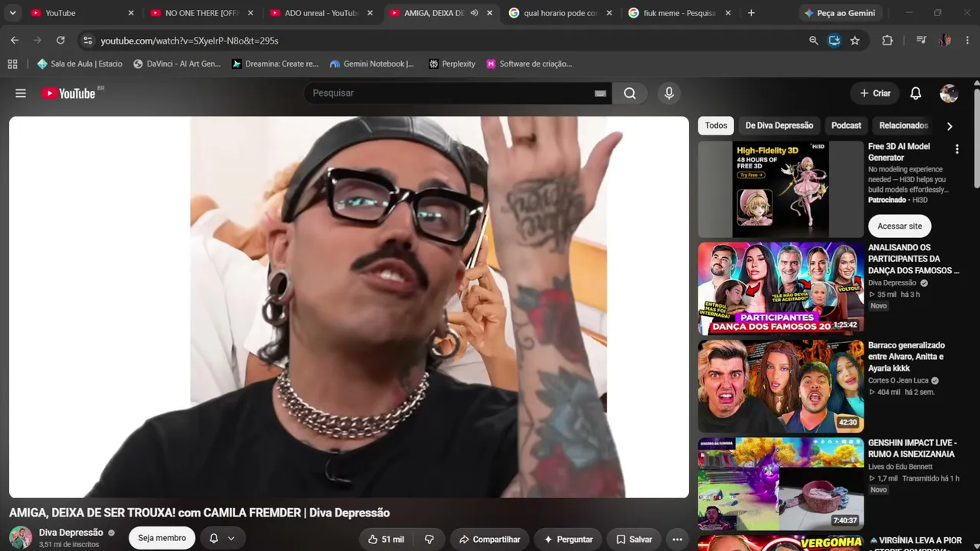Open Software de criação bookmark
This screenshot has height=551, width=980.
pos(529,64)
